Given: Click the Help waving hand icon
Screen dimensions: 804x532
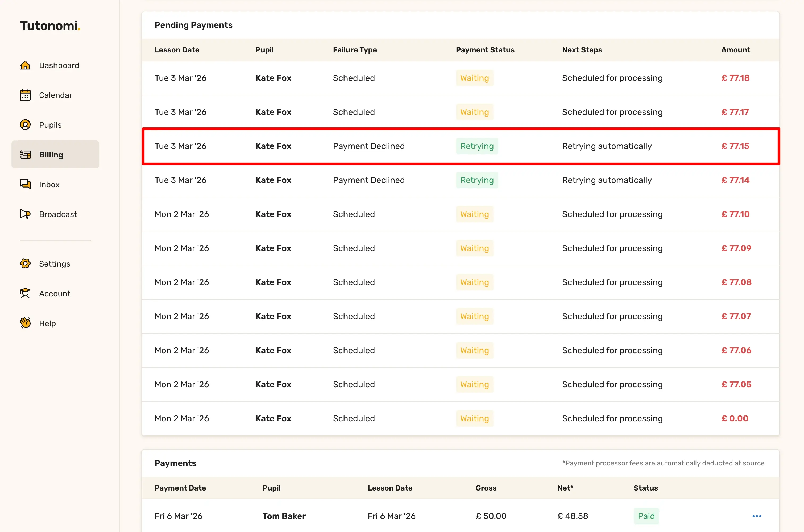Looking at the screenshot, I should tap(25, 323).
